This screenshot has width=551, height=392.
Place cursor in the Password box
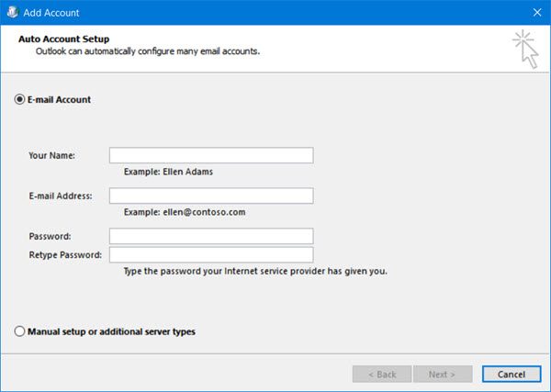coord(211,236)
